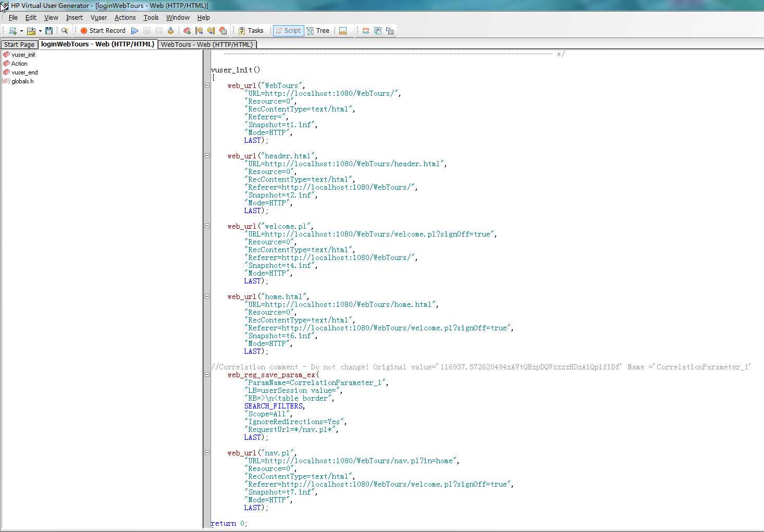Click the "RequestUrl=*/nav.pl*" line
The width and height of the screenshot is (764, 532).
[x=291, y=429]
